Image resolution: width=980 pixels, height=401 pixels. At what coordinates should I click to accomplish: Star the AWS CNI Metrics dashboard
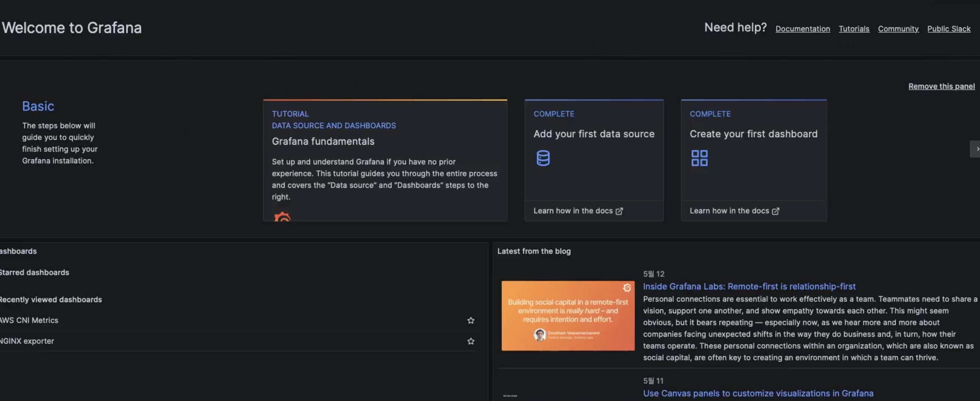471,320
